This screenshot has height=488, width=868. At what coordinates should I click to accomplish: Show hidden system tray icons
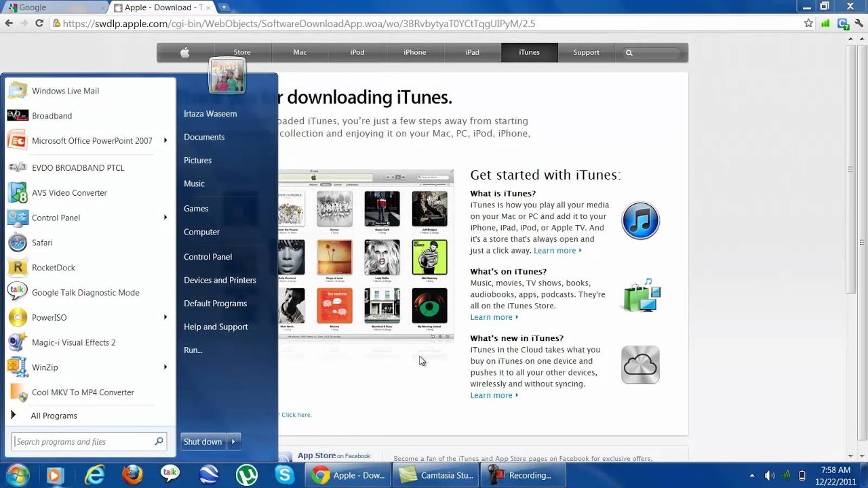pos(751,475)
